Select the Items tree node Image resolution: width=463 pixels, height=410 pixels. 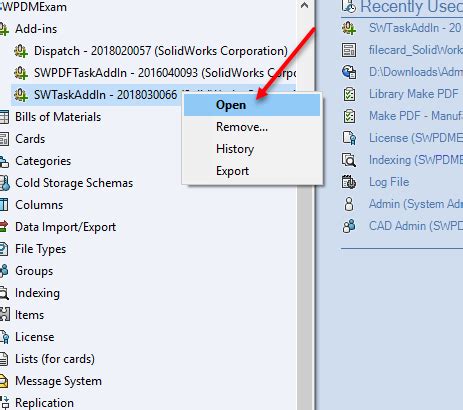(x=29, y=315)
